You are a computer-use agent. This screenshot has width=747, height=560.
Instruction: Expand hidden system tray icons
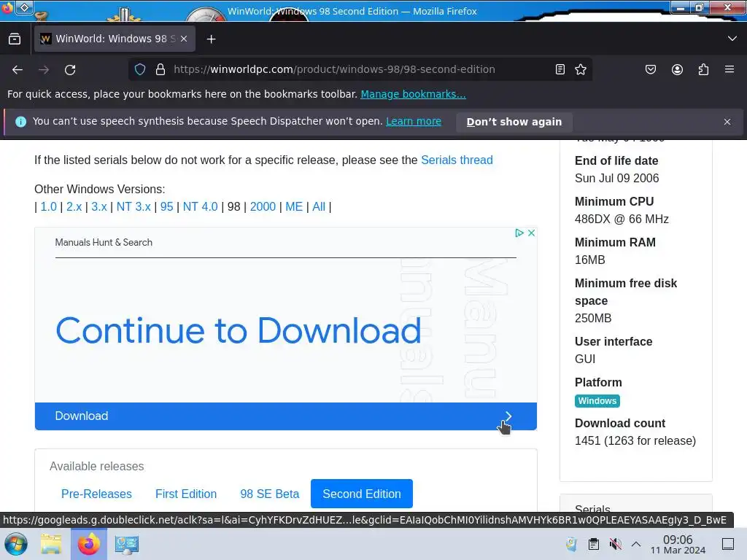point(636,544)
